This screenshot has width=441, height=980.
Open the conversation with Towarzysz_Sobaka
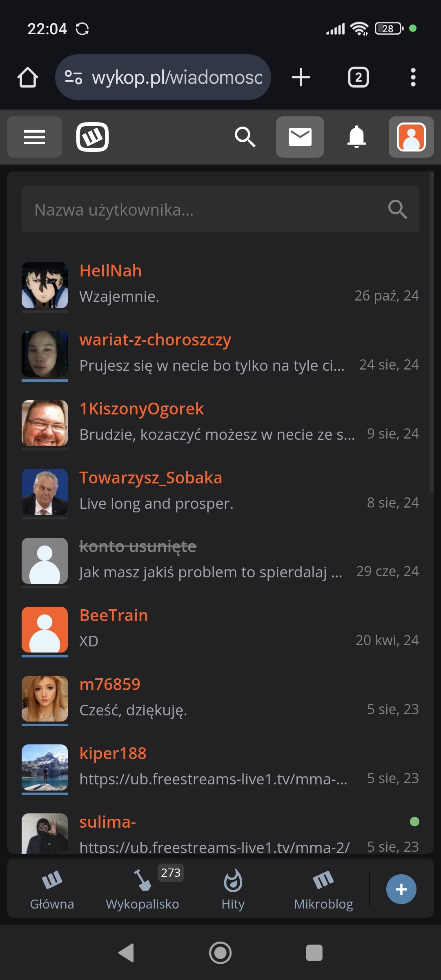[x=220, y=492]
